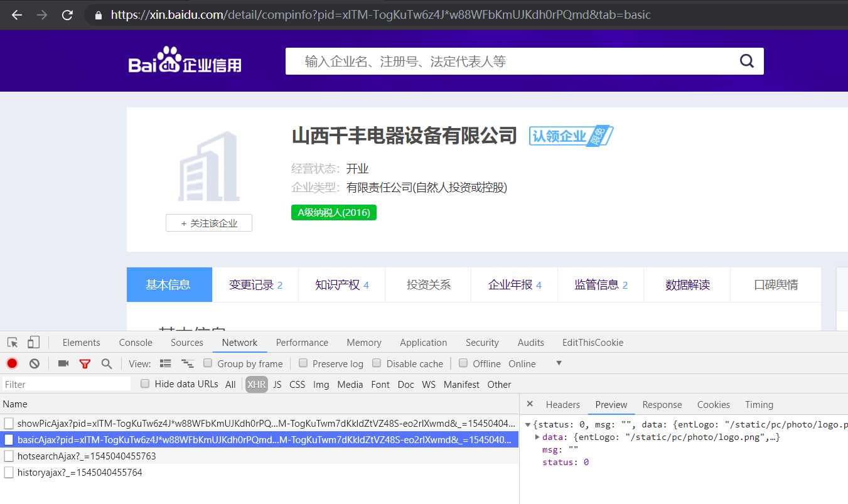
Task: Open DevTools Performance panel
Action: 302,342
